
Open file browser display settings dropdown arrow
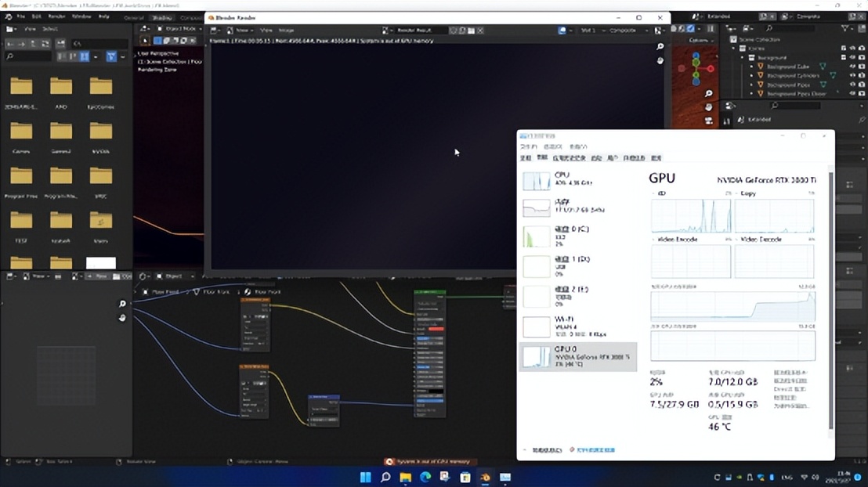coord(96,56)
